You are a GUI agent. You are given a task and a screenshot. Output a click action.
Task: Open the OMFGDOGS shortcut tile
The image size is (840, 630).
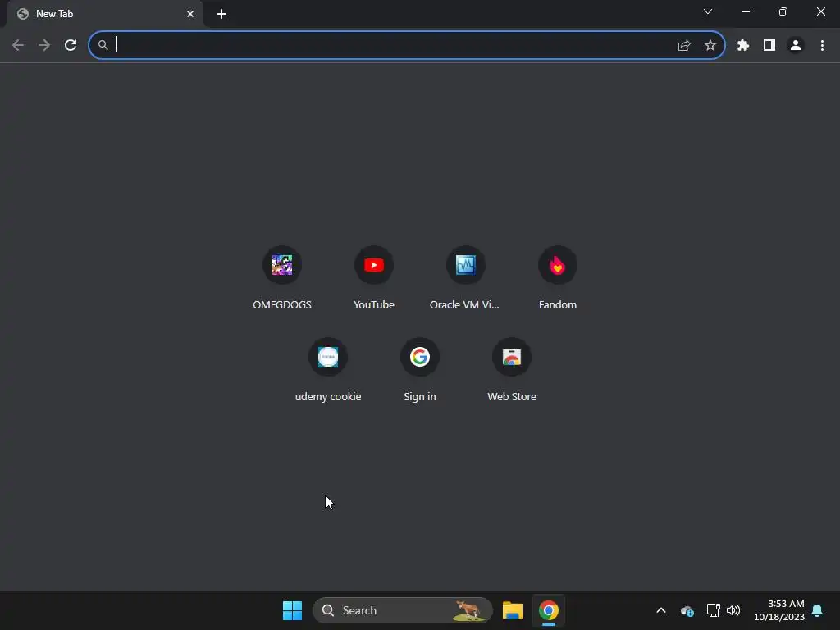pyautogui.click(x=282, y=278)
